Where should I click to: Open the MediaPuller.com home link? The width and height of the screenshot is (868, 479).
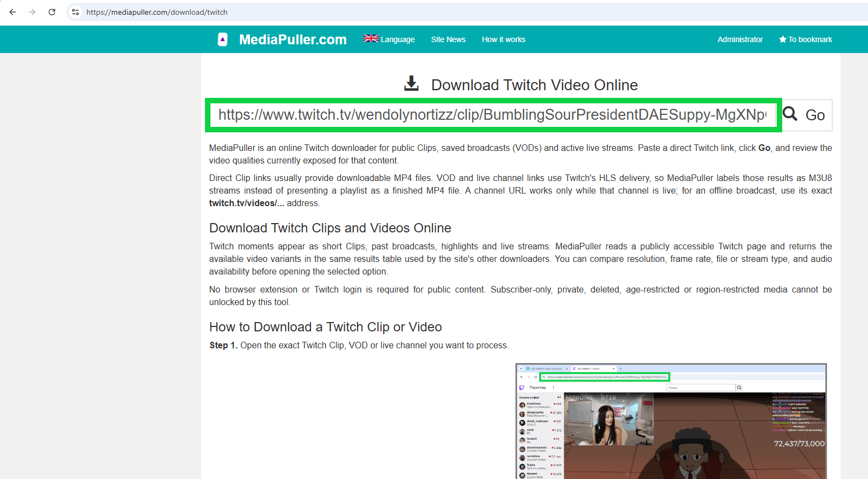[x=293, y=39]
